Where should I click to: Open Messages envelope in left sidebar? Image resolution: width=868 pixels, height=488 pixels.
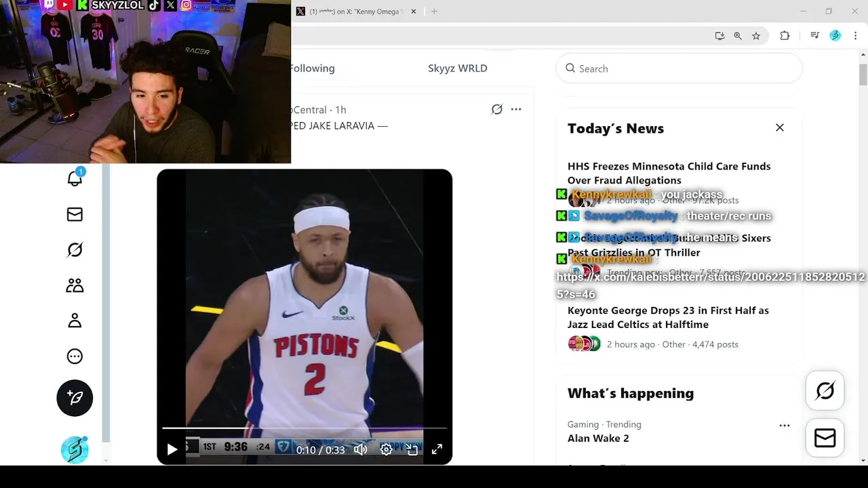75,214
